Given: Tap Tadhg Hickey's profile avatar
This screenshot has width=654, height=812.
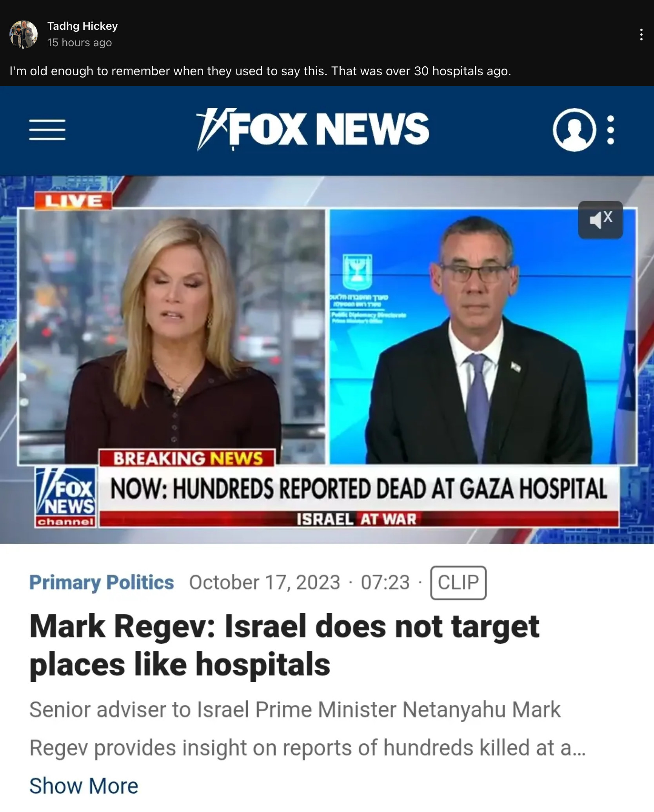Looking at the screenshot, I should pyautogui.click(x=24, y=35).
